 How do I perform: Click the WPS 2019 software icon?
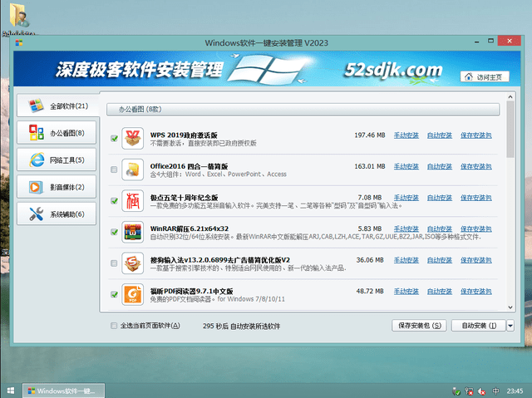(133, 138)
